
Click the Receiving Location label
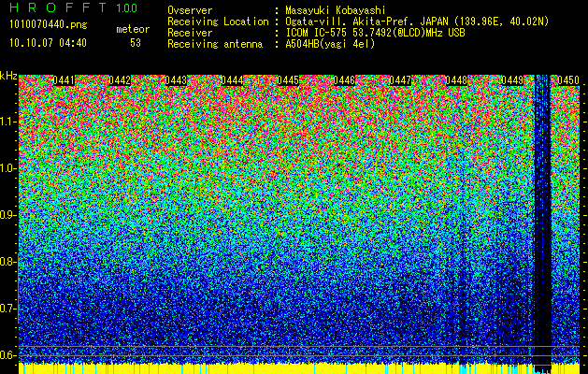point(218,22)
